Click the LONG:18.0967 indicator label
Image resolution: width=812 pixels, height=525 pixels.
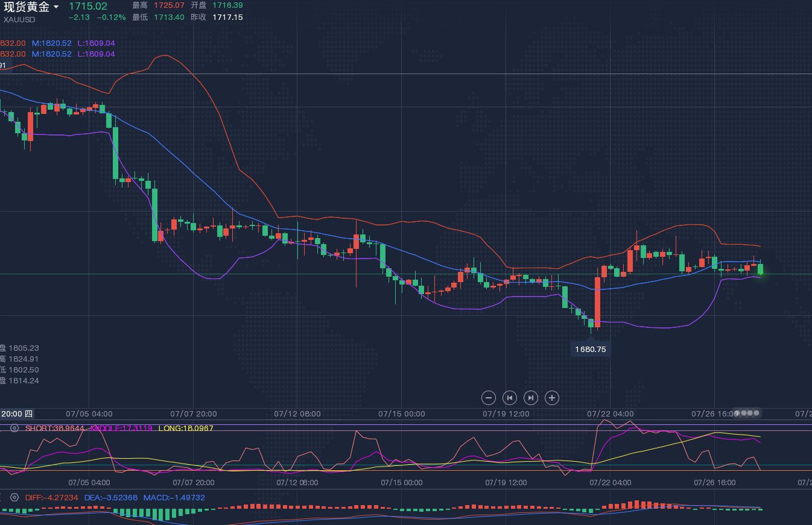tap(186, 428)
